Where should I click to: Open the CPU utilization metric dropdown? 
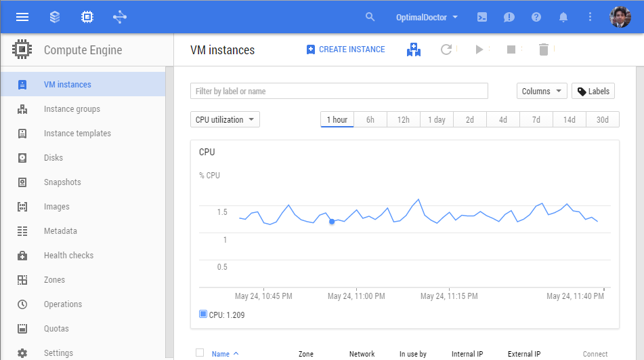coord(225,119)
